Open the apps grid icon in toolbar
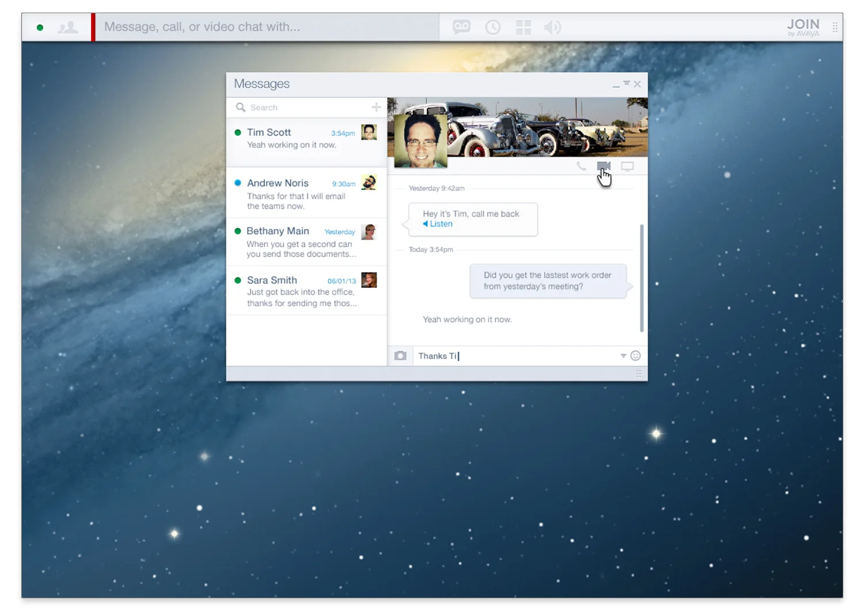Viewport: 864px width, 616px height. coord(523,26)
